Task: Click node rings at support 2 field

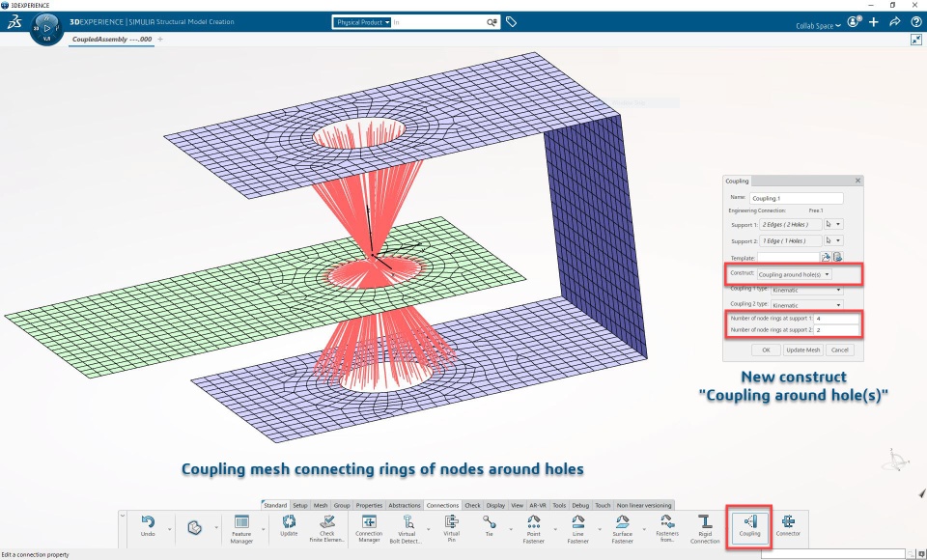Action: [x=836, y=330]
